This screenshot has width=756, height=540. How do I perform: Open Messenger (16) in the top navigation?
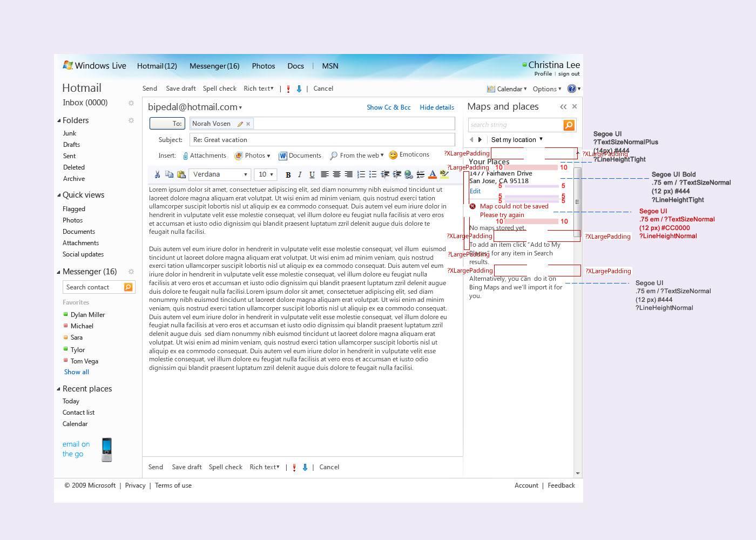click(x=214, y=66)
